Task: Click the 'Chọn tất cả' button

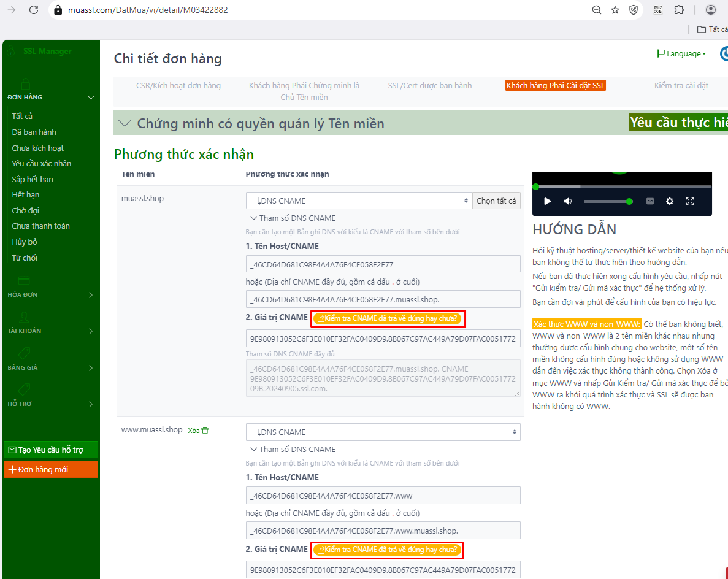Action: pos(496,201)
